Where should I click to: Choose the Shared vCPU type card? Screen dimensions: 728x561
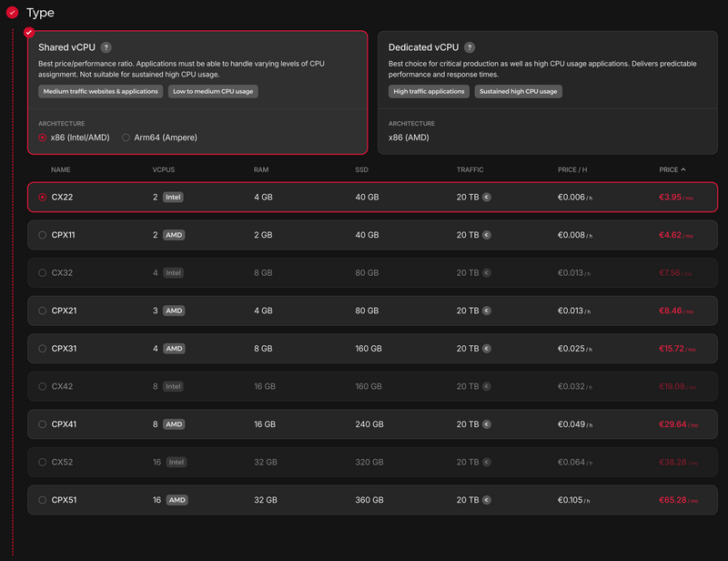[x=197, y=93]
